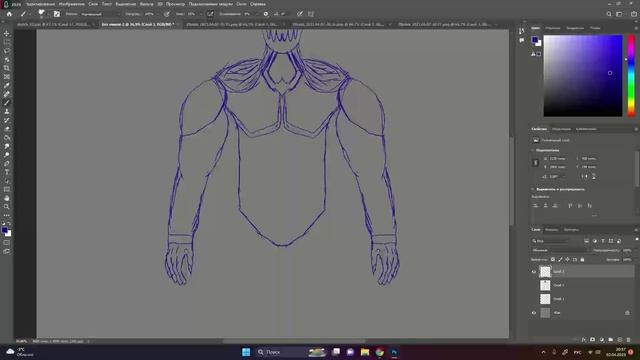Collapse the Преобразование section
The height and width of the screenshot is (360, 640).
coord(533,150)
